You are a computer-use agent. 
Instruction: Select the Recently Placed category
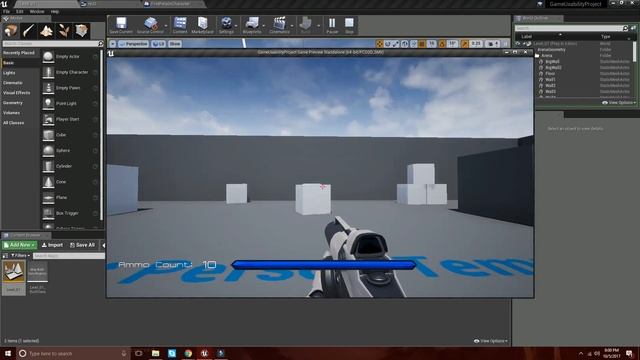(20, 53)
